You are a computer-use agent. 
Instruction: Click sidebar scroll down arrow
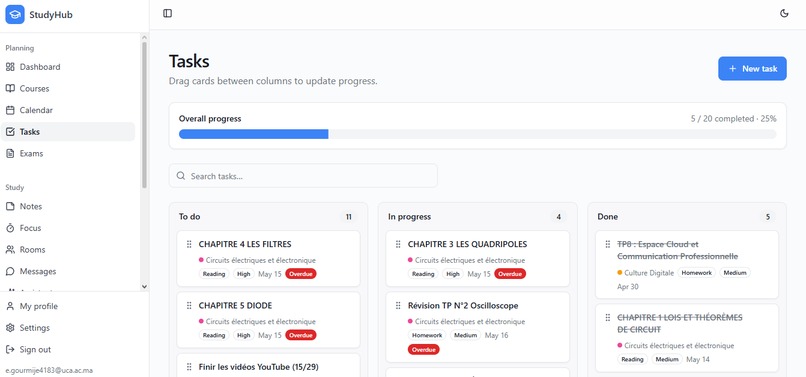point(144,286)
